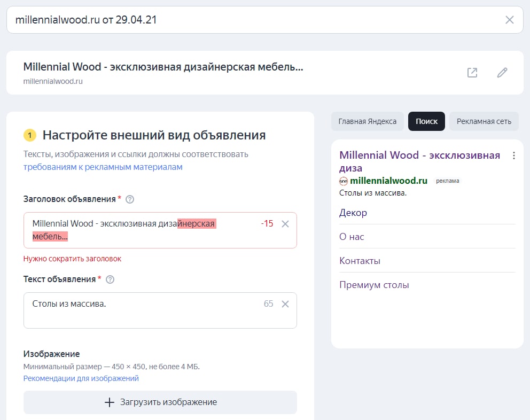Click millennialwood.ru domain in preview

click(389, 181)
